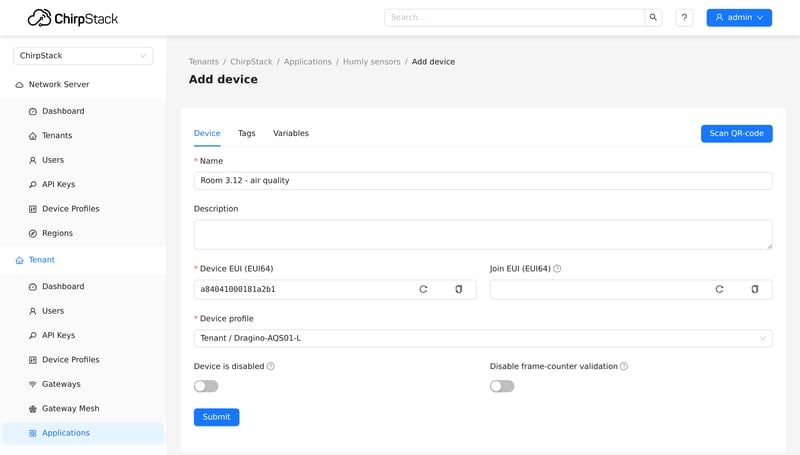
Task: Show frame-counter validation help icon
Action: point(624,366)
